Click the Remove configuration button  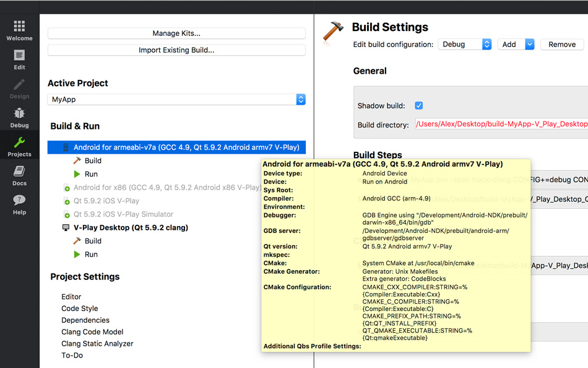click(x=562, y=45)
